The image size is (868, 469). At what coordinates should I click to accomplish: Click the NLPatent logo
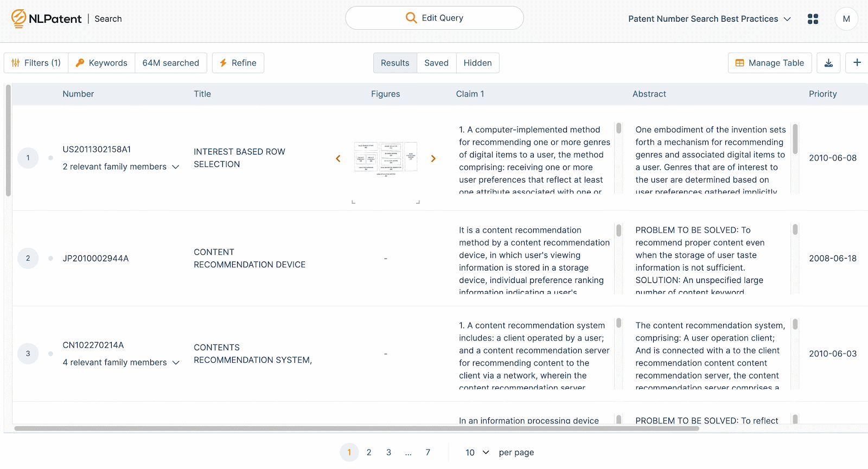pyautogui.click(x=46, y=18)
